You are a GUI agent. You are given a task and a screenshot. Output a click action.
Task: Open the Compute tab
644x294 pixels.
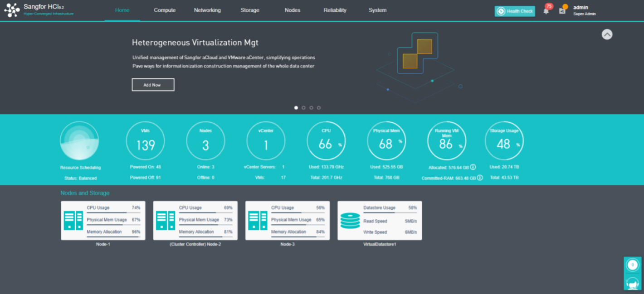pyautogui.click(x=165, y=10)
